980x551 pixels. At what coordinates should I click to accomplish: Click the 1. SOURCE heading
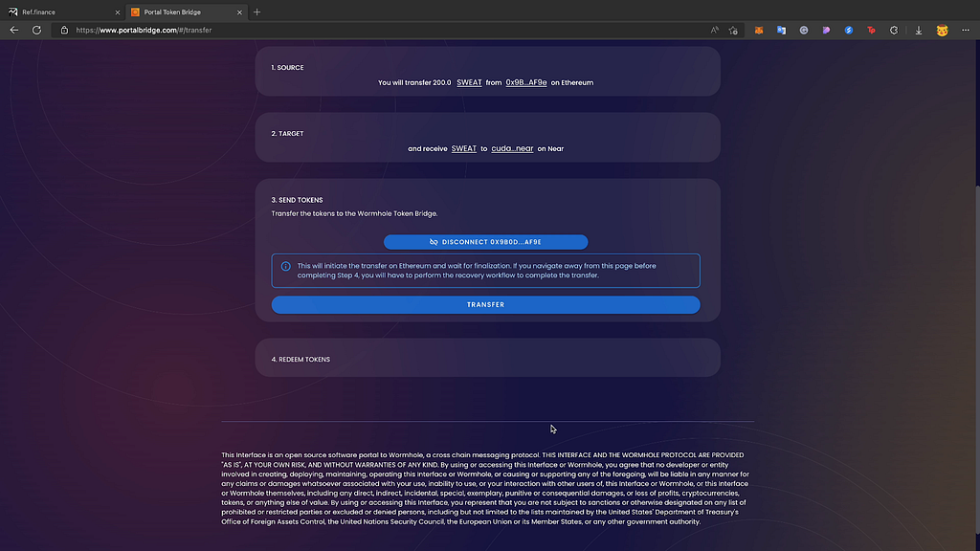point(287,68)
